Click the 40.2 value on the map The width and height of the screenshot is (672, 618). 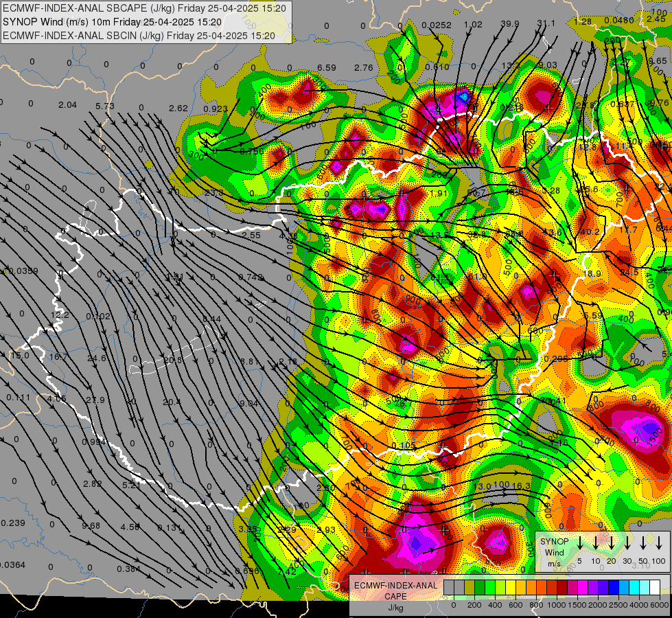tap(590, 232)
